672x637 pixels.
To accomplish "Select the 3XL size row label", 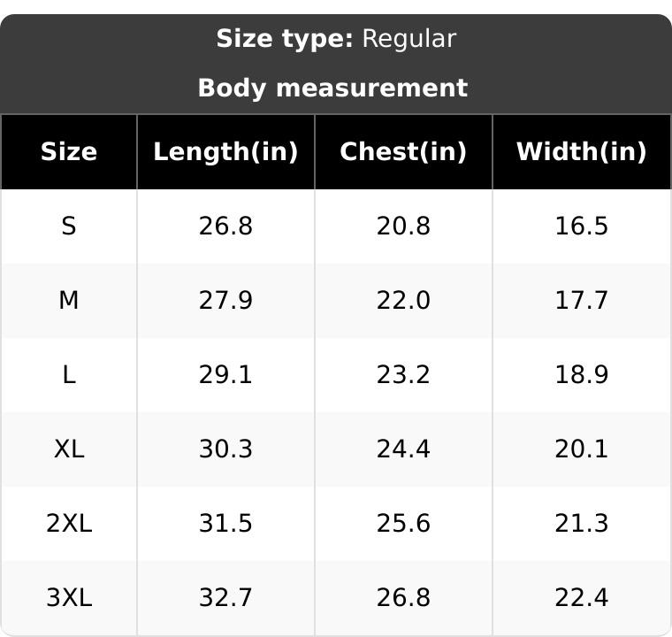I will (x=69, y=597).
